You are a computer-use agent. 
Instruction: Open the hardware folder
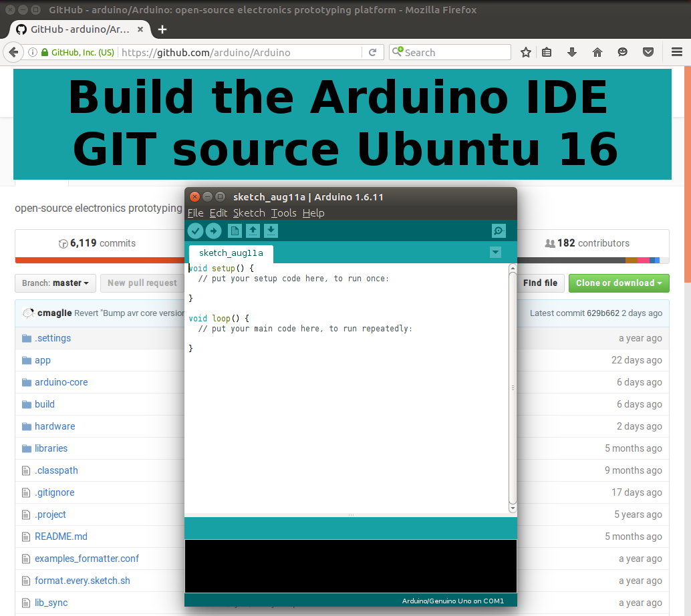55,426
